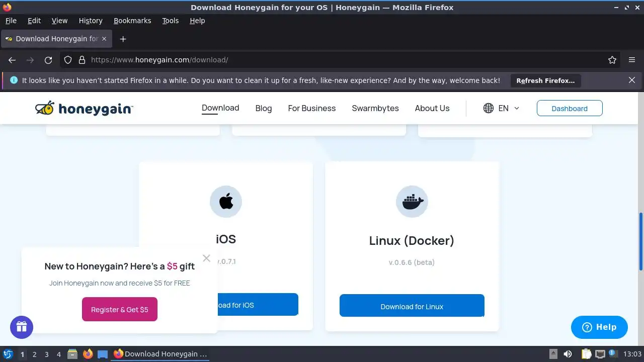Viewport: 644px width, 362px height.
Task: Click the forward navigation arrow
Action: (30, 60)
